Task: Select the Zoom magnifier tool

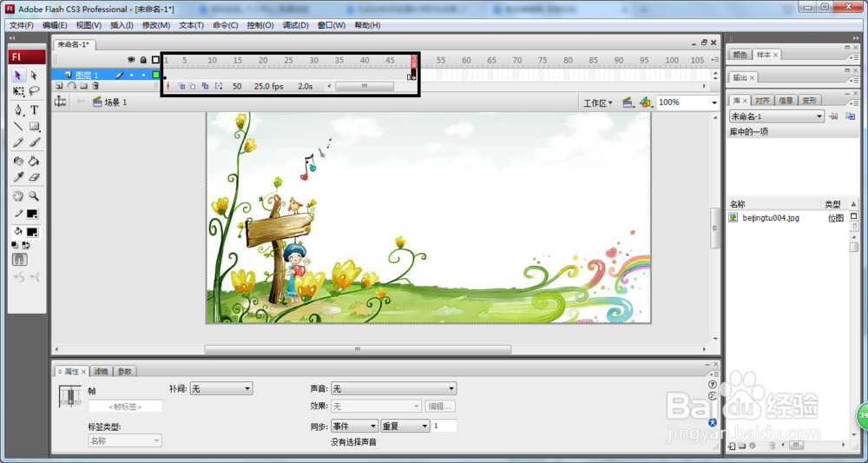Action: [35, 196]
